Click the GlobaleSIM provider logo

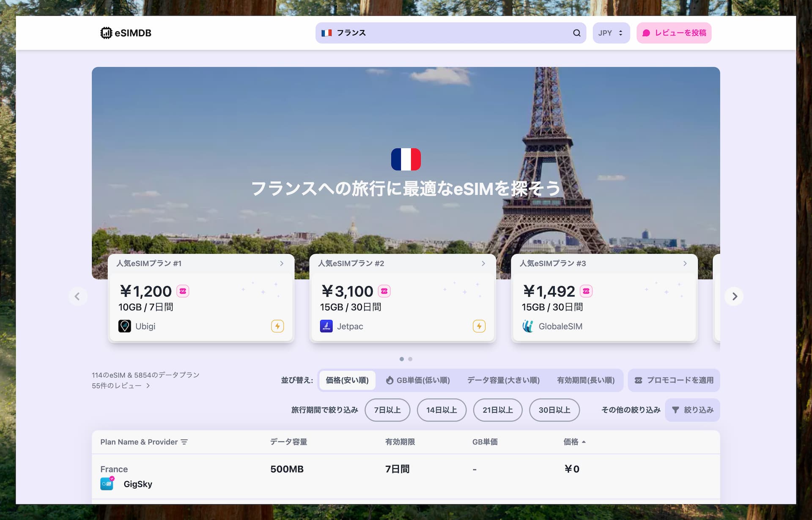click(528, 326)
